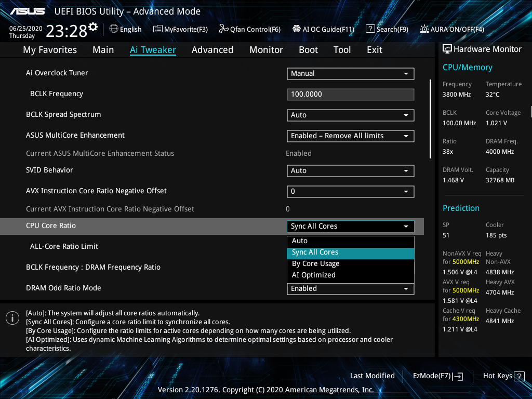Click the BCLK Frequency input field
532x399 pixels.
tap(351, 95)
